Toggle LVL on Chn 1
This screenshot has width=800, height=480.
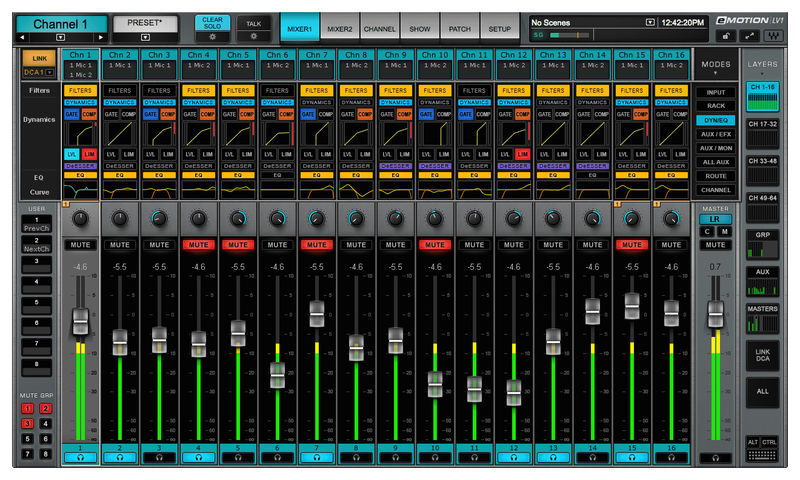[71, 154]
